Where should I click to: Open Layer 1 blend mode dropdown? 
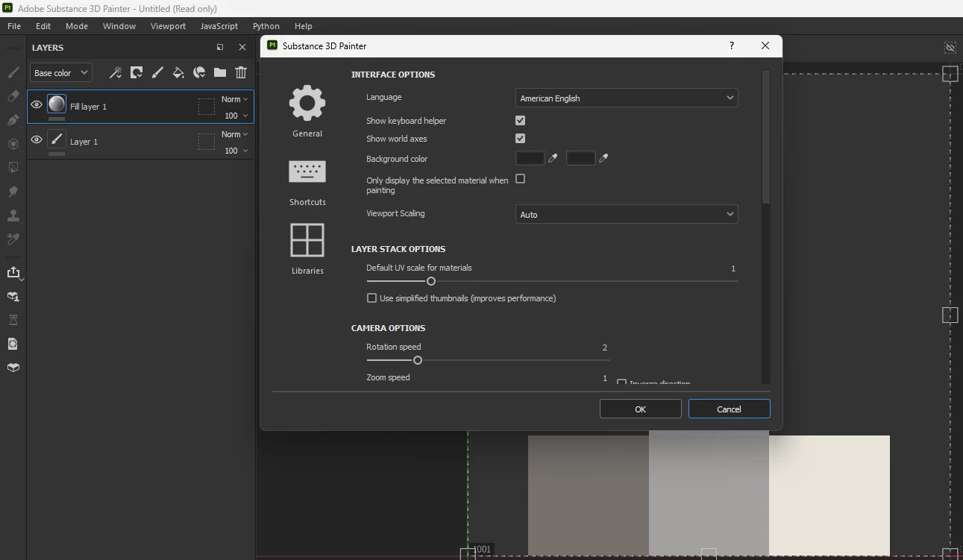(235, 134)
